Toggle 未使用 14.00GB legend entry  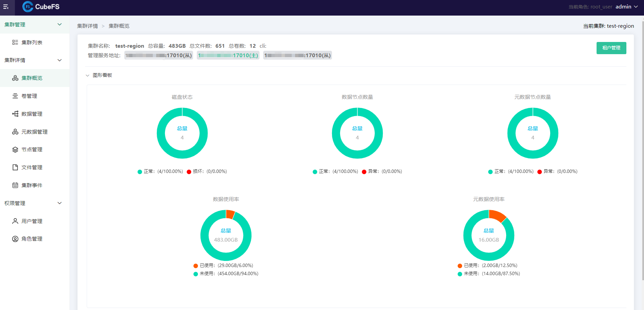[489, 274]
